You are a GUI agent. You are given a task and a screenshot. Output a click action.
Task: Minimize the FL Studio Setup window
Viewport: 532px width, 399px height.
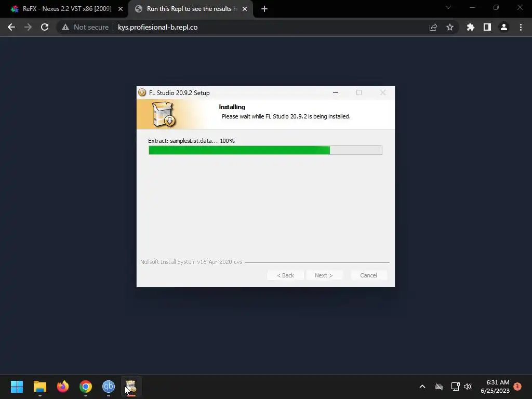336,92
